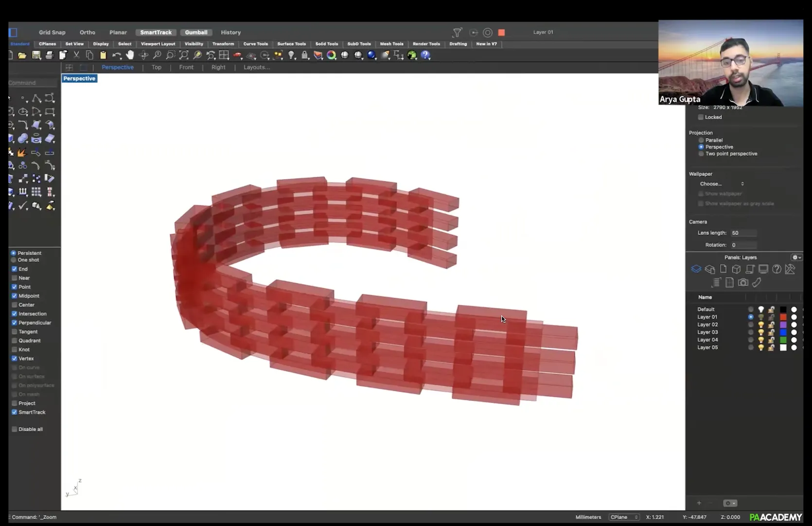Open the CPlane dropdown in status bar
Screen dimensions: 812x526
click(624, 517)
